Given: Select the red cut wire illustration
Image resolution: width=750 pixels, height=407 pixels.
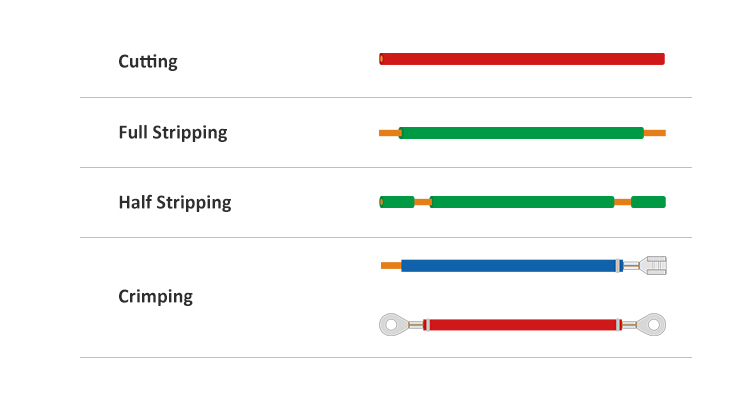Looking at the screenshot, I should (x=522, y=59).
